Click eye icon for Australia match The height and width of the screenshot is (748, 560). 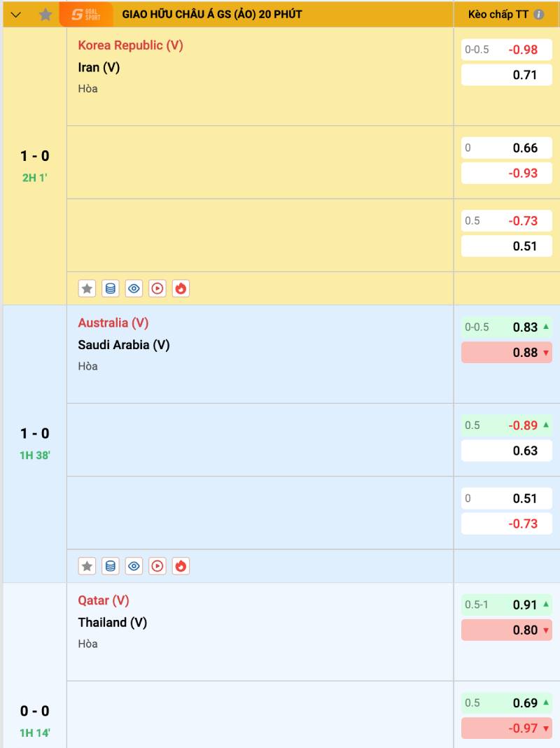(x=134, y=566)
